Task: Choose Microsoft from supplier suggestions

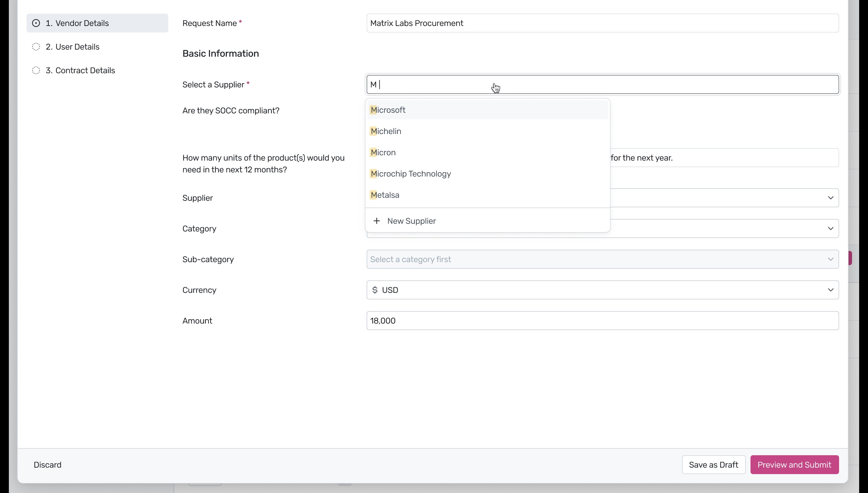Action: pos(487,110)
